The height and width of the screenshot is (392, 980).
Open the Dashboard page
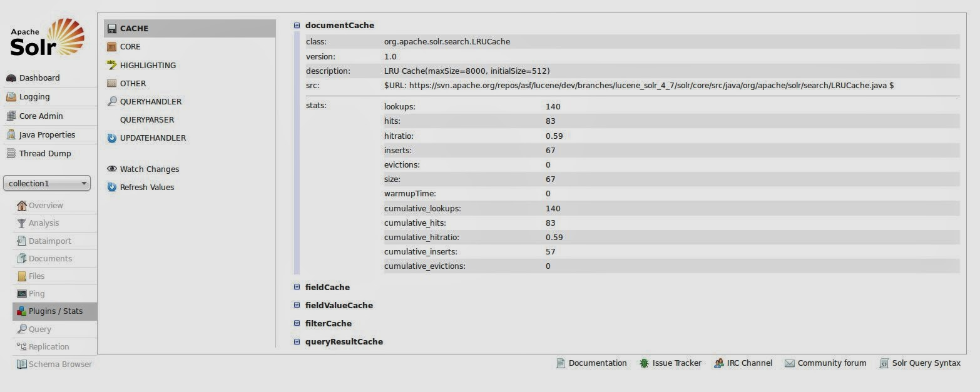[39, 78]
